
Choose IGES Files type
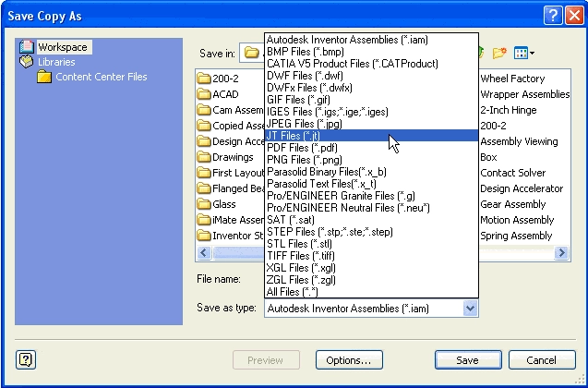point(371,112)
